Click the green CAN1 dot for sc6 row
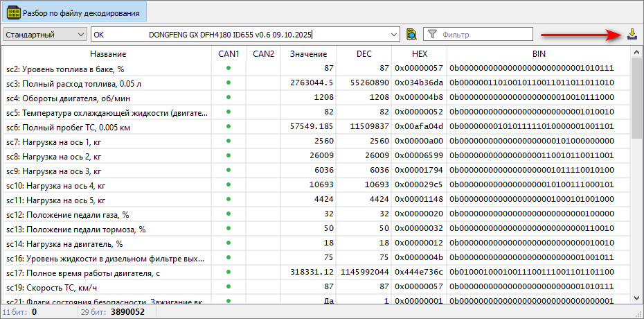Screen dimensions: 644x319 [228, 127]
